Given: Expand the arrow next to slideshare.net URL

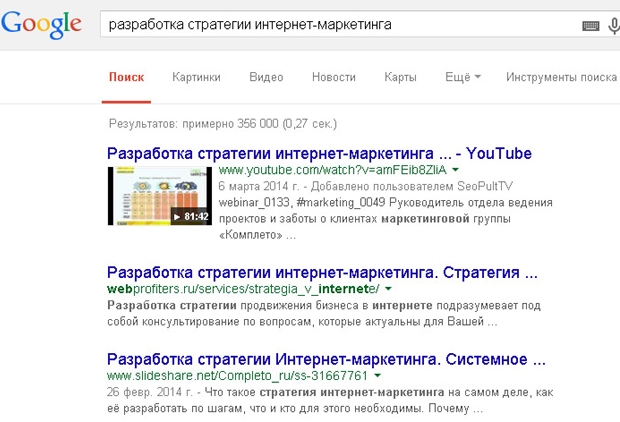Looking at the screenshot, I should pos(378,375).
